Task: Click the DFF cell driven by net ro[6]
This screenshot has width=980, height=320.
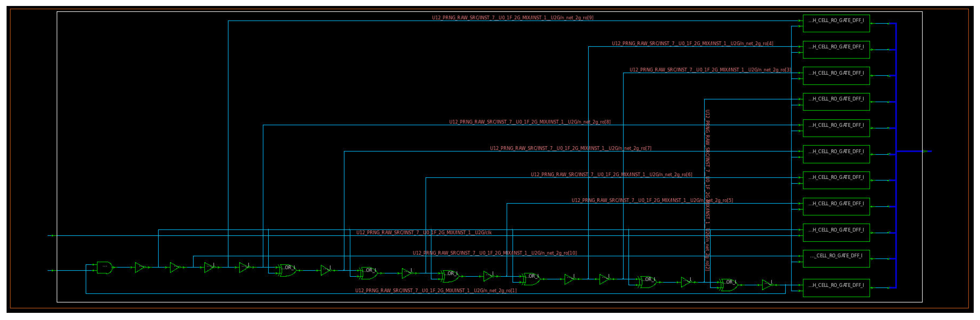Action: [x=836, y=180]
